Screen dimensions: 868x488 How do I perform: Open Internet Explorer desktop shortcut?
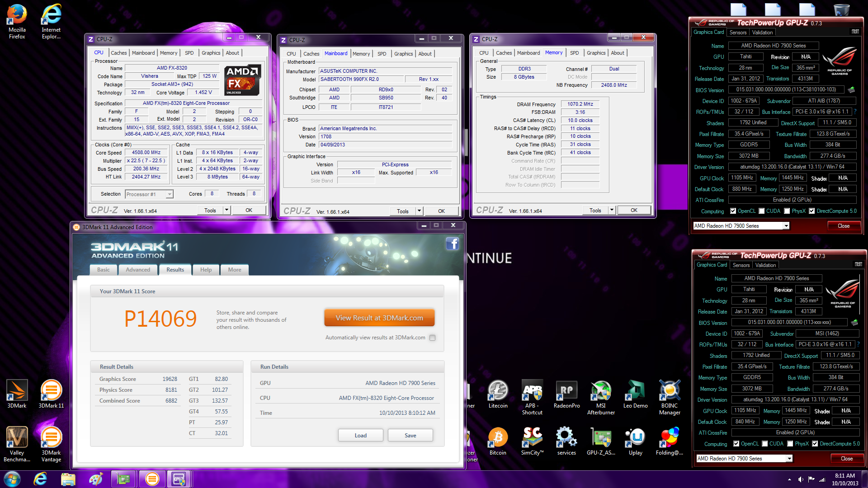[51, 20]
